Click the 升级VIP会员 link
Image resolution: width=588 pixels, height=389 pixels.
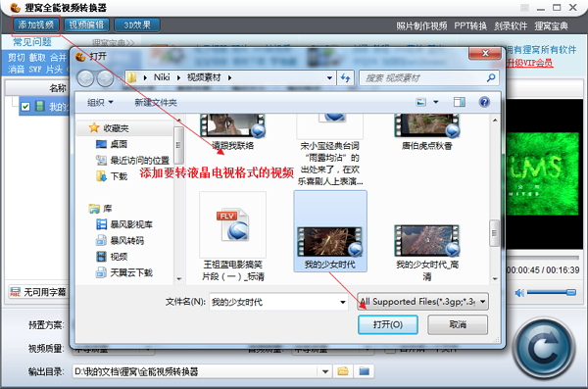click(529, 63)
